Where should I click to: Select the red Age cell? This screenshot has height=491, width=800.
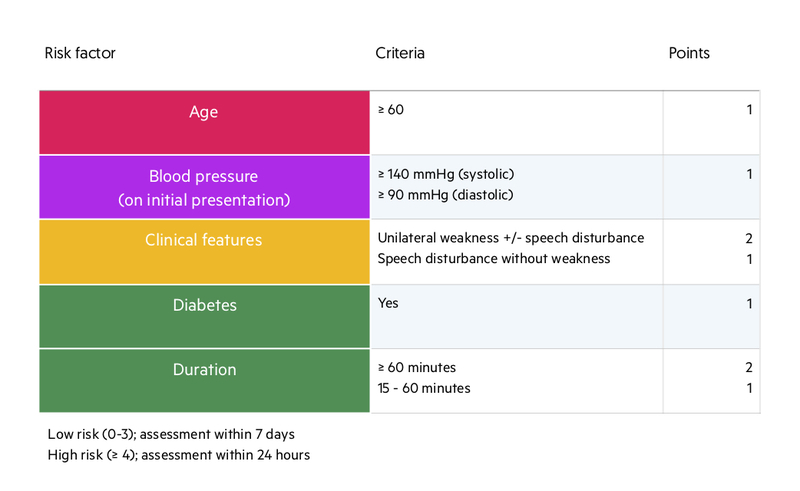[x=205, y=122]
